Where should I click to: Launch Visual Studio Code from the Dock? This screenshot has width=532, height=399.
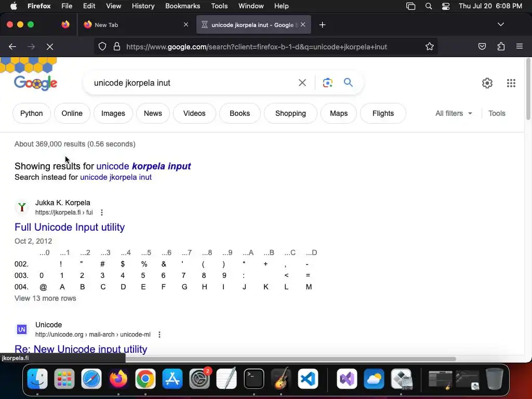coord(308,379)
